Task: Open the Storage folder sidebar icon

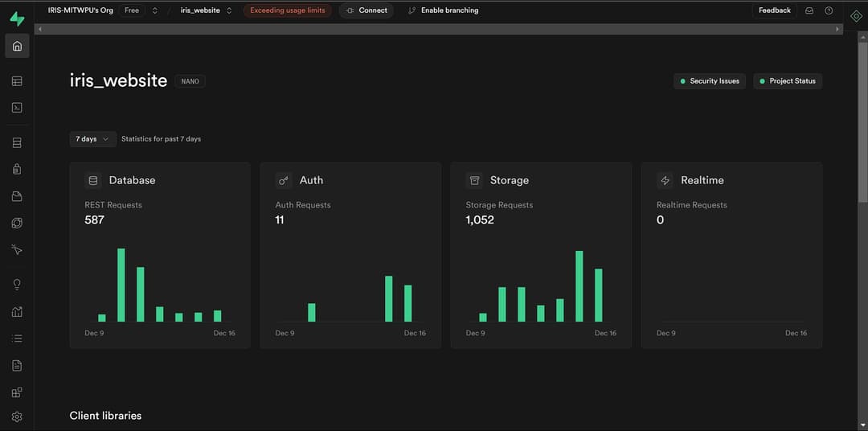Action: pos(17,196)
